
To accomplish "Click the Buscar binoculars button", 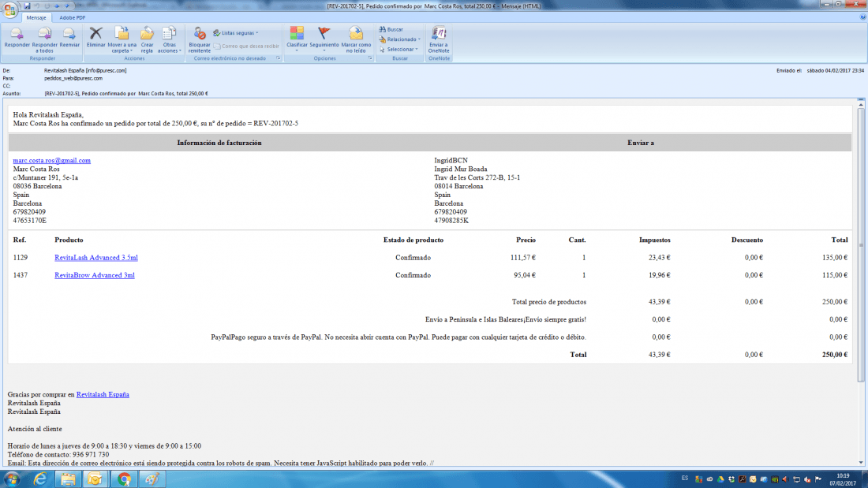I will pos(391,29).
